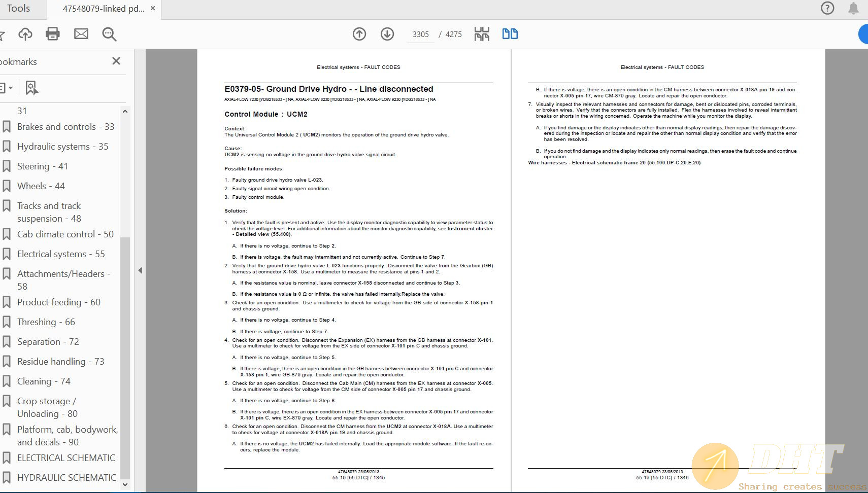Go to next page arrow

(387, 34)
